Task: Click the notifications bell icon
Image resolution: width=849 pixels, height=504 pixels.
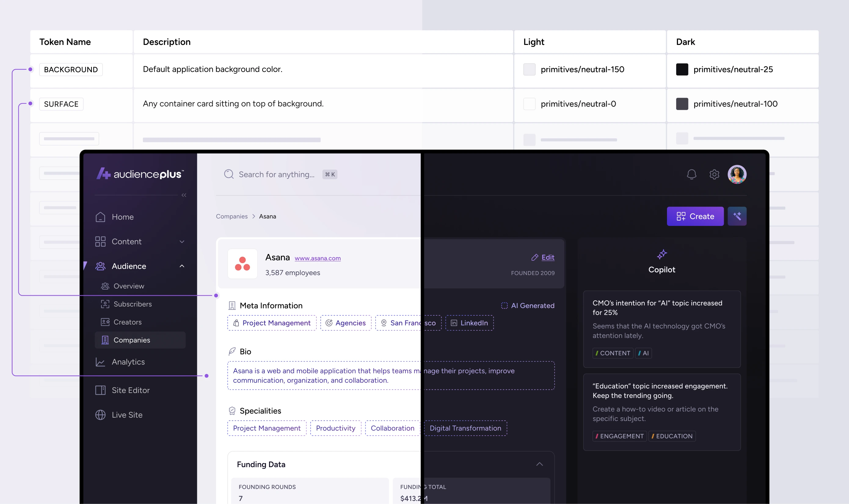Action: pos(691,174)
